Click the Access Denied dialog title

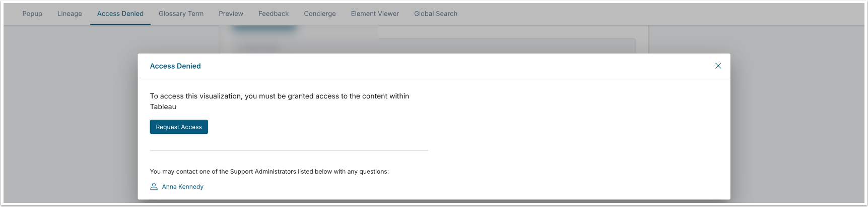175,66
